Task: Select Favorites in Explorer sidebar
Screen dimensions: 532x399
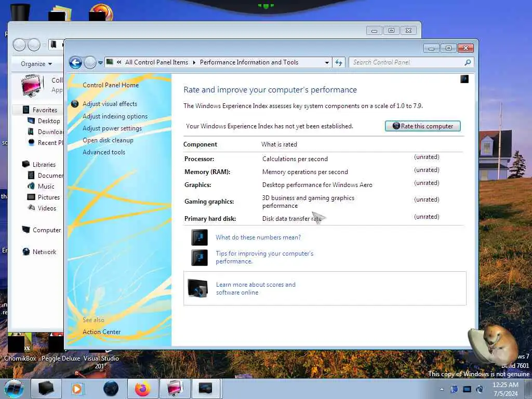Action: coord(45,110)
